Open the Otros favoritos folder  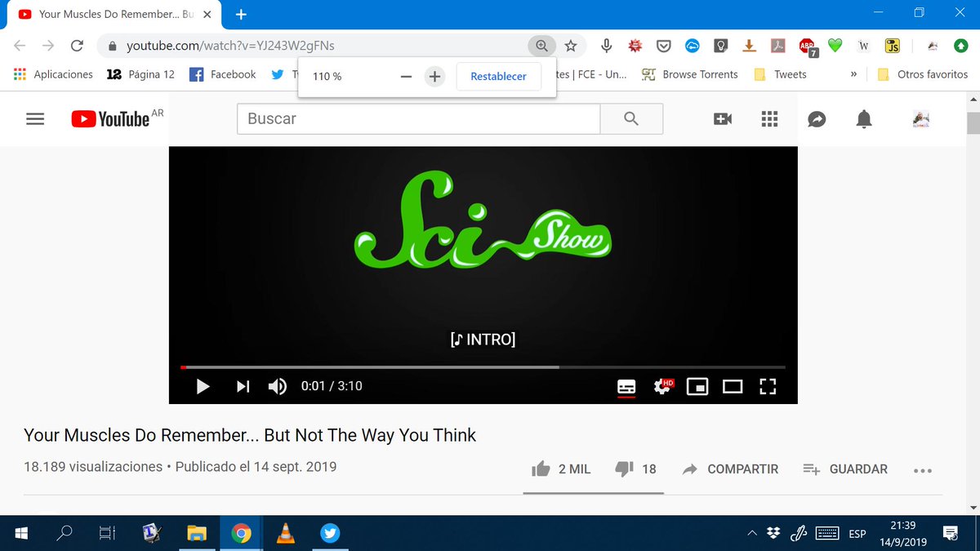(x=922, y=74)
